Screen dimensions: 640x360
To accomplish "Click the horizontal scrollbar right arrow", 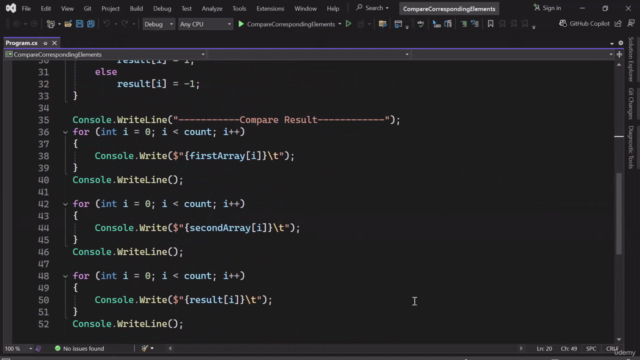I will click(521, 348).
